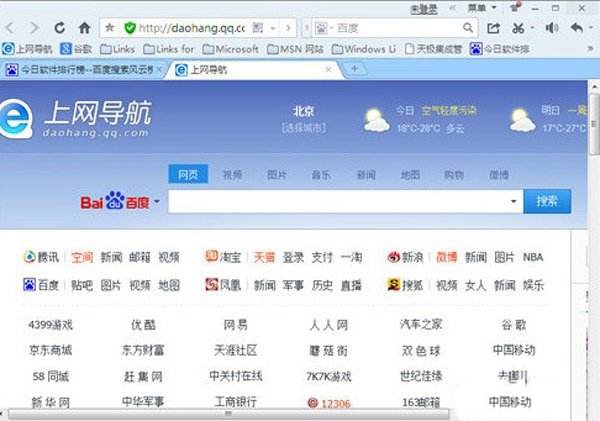This screenshot has width=600, height=421.
Task: Select the 音乐 search tab
Action: point(321,175)
